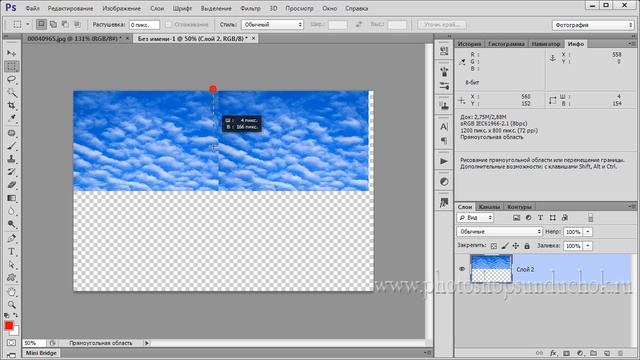Select the Blur tool

pos(11,211)
